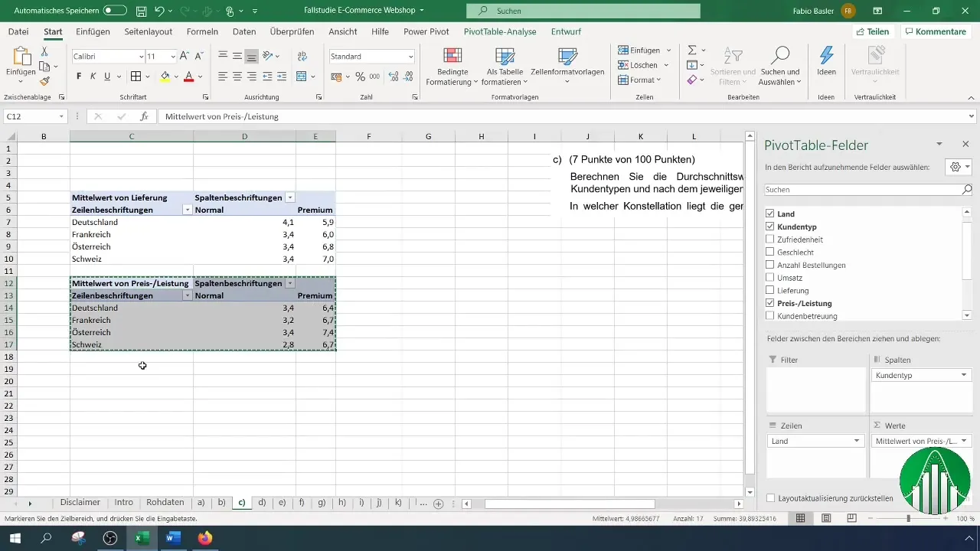The image size is (980, 551).
Task: Check the Anzahl Bestellungen field checkbox
Action: (x=770, y=266)
